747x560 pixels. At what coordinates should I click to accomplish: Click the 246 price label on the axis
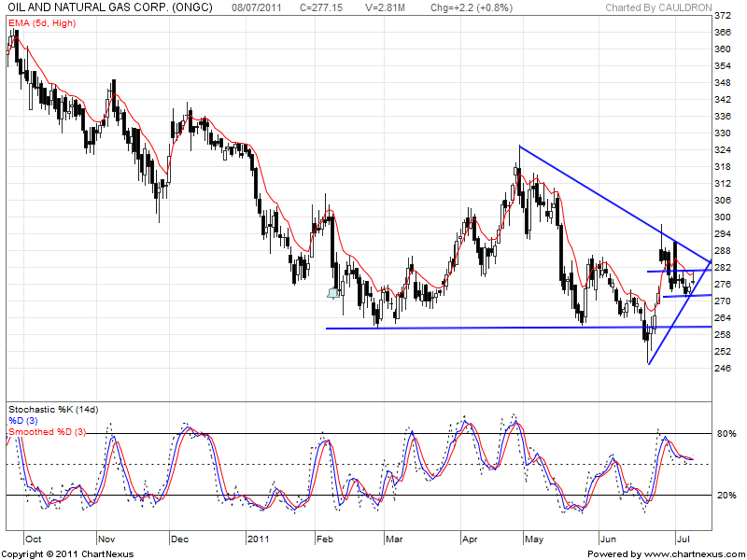pyautogui.click(x=723, y=369)
